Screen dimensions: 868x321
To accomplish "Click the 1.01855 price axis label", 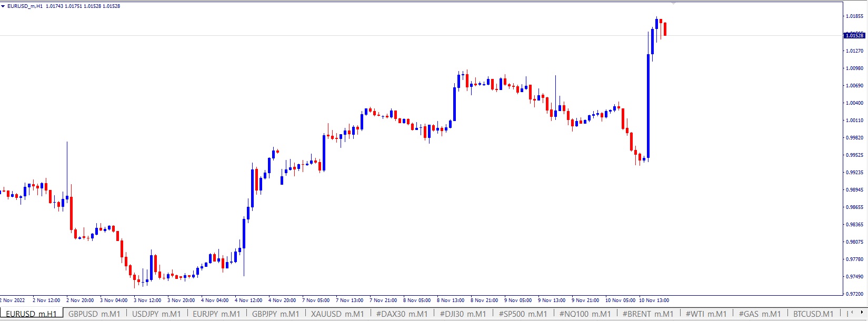I will 854,16.
